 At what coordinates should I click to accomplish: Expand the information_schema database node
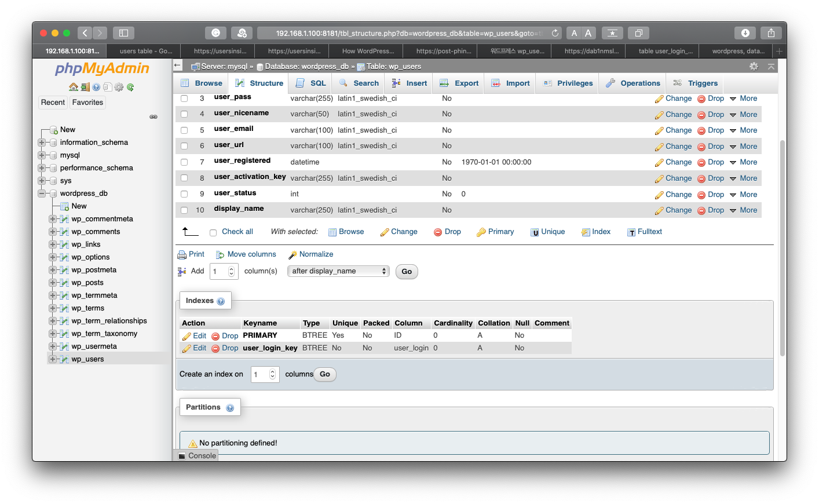coord(42,143)
